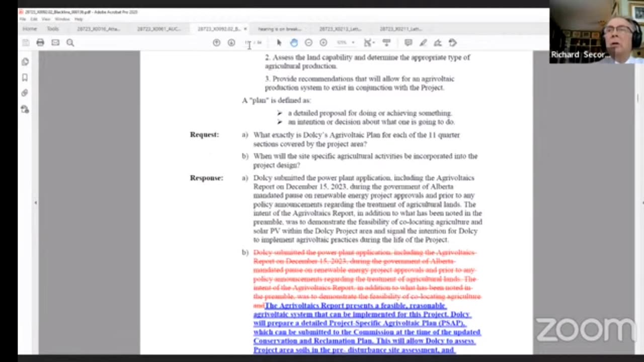The height and width of the screenshot is (362, 644).
Task: Click Richard Secord's video thumbnail
Action: (x=597, y=32)
